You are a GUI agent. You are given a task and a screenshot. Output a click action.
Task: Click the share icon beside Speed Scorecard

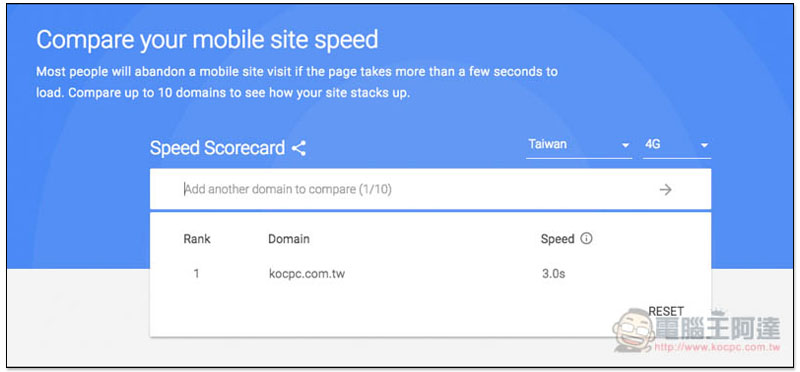tap(299, 148)
